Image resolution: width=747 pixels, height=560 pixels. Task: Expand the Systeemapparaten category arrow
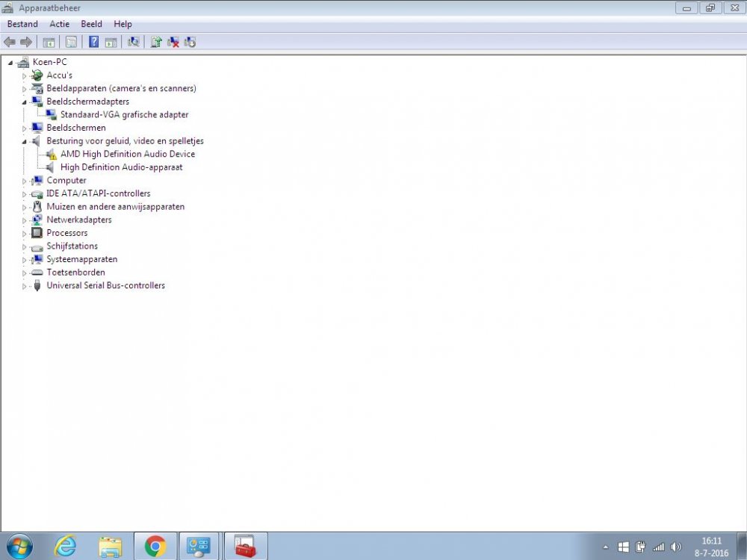pos(25,260)
